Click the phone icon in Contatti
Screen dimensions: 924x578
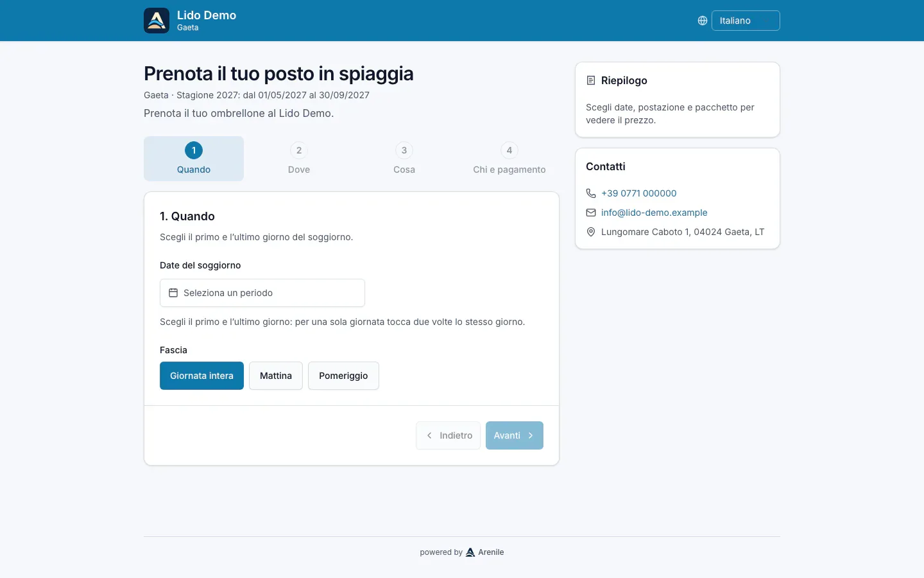tap(591, 193)
